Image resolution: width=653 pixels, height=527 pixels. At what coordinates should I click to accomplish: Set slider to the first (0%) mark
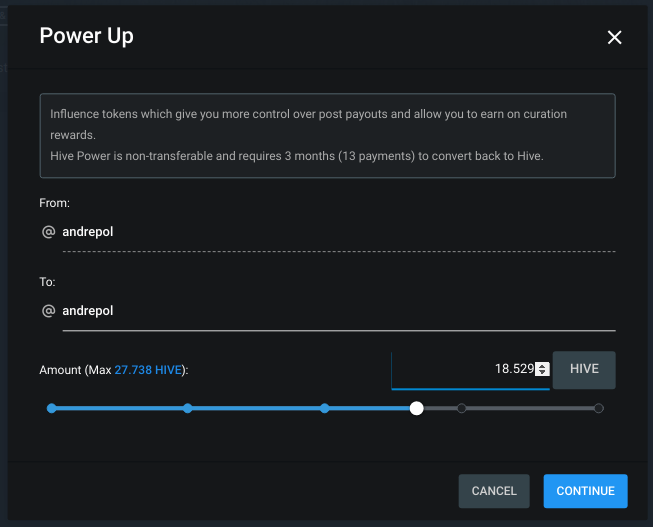click(x=52, y=408)
